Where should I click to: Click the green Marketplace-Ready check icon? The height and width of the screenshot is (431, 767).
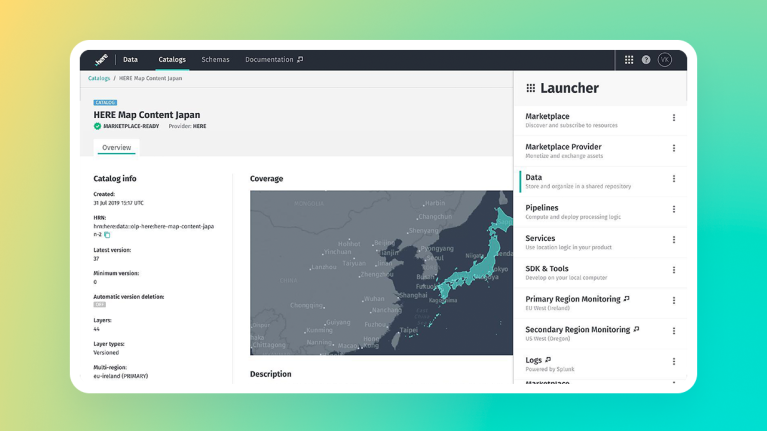pos(97,126)
